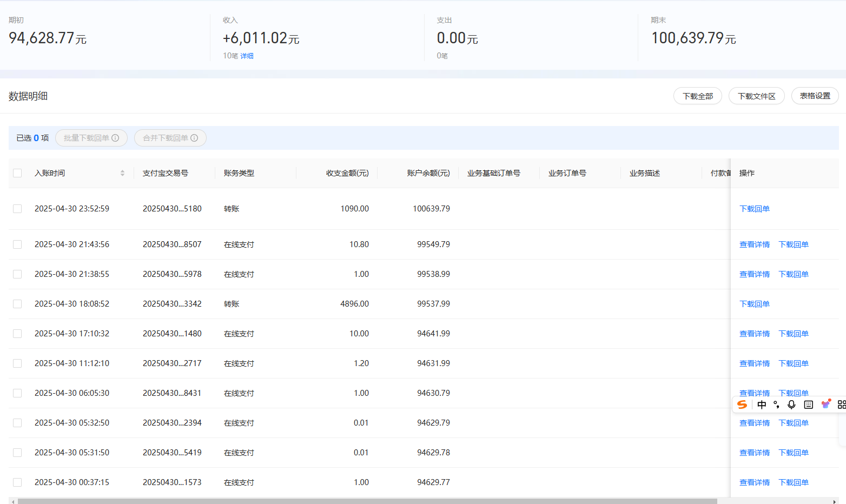The height and width of the screenshot is (504, 846).
Task: Tick the select-all checkbox in table header
Action: point(17,173)
